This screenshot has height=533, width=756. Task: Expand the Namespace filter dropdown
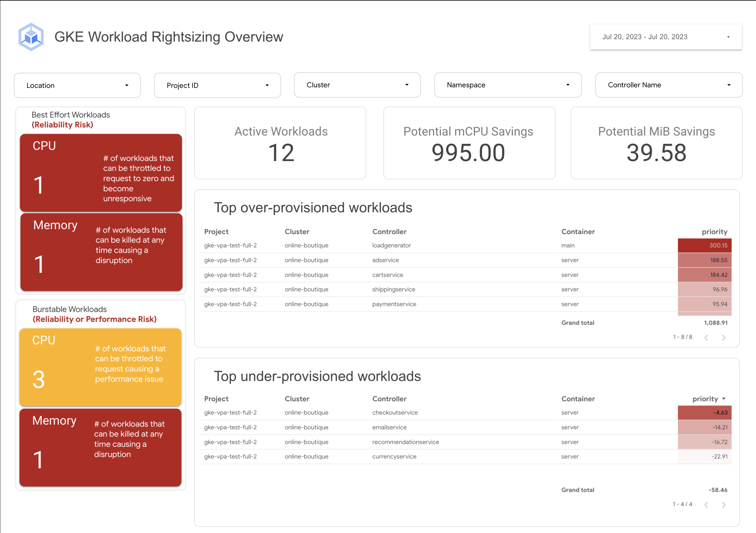(x=508, y=85)
